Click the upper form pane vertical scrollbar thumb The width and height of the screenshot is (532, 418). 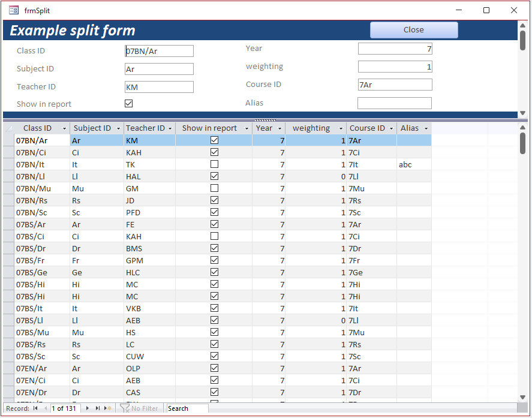point(522,40)
